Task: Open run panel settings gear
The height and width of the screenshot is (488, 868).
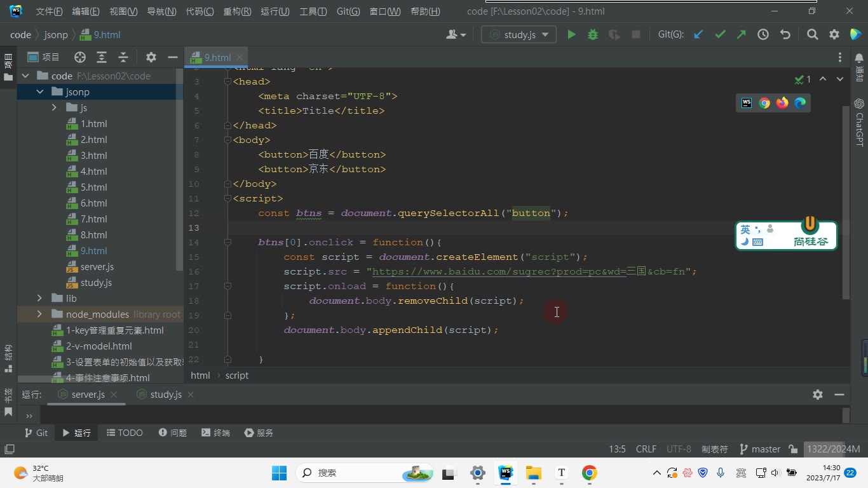Action: [818, 395]
